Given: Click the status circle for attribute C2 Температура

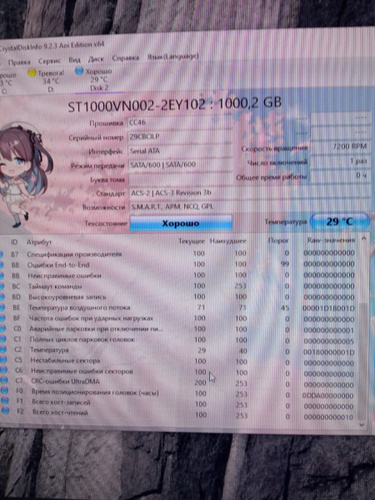Looking at the screenshot, I should (x=2, y=350).
